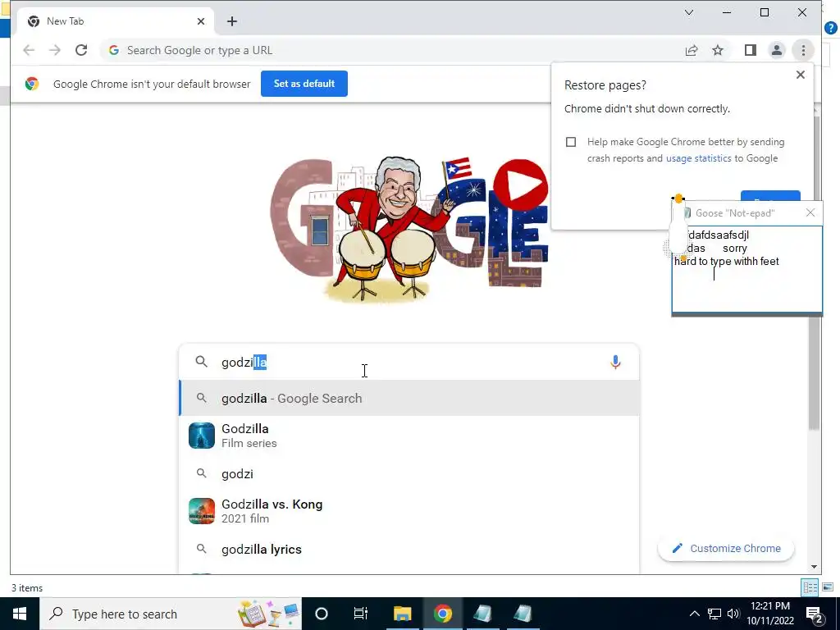The image size is (840, 630).
Task: Share this page icon in address bar
Action: coord(692,50)
